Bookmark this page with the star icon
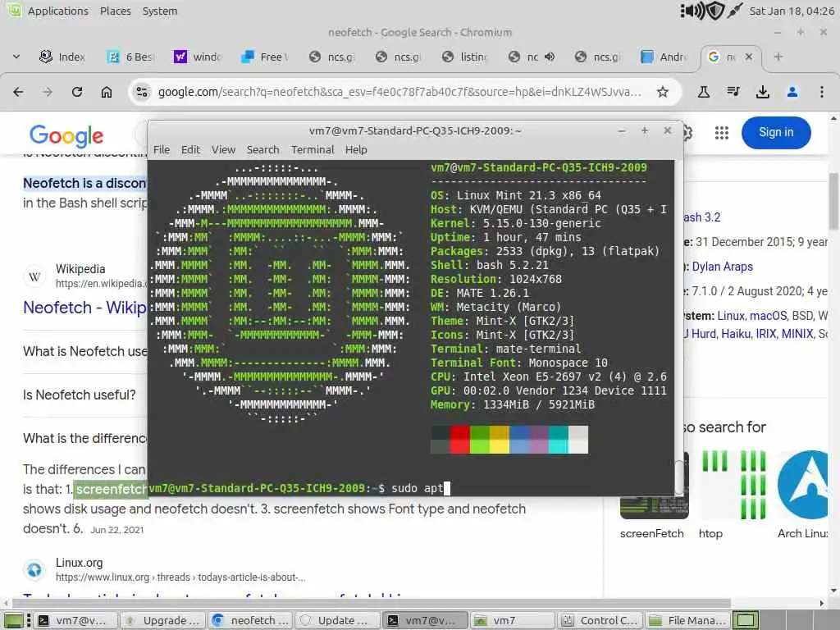 663,92
